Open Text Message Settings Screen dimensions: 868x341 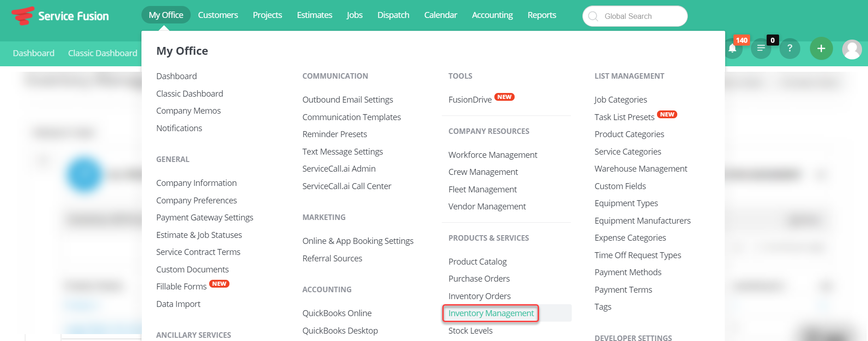[342, 151]
